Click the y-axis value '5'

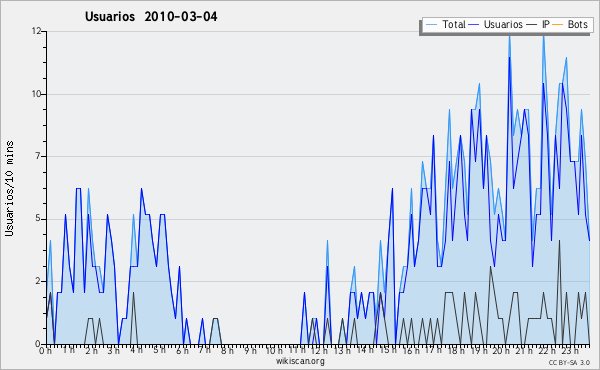(38, 219)
